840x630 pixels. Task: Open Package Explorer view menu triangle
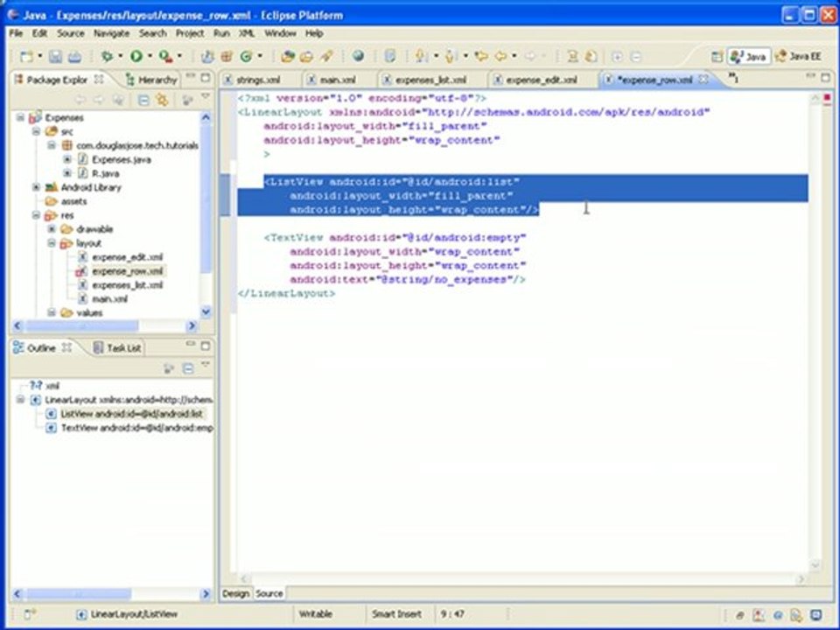206,97
